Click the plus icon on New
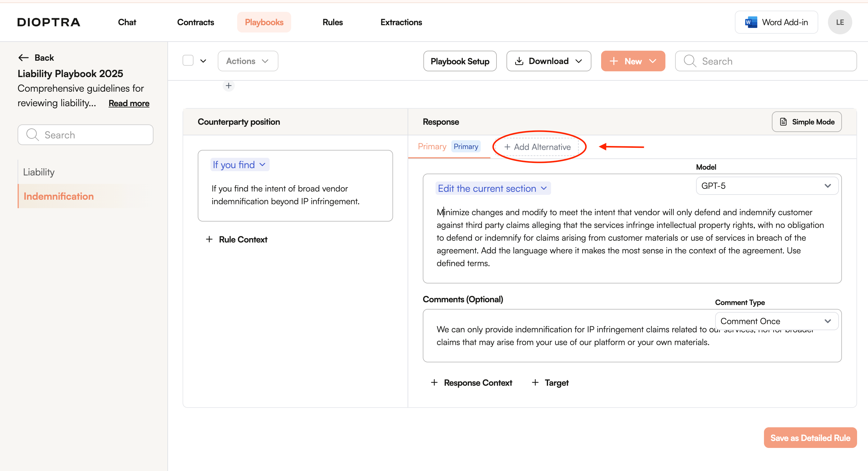Image resolution: width=868 pixels, height=471 pixels. pos(614,61)
